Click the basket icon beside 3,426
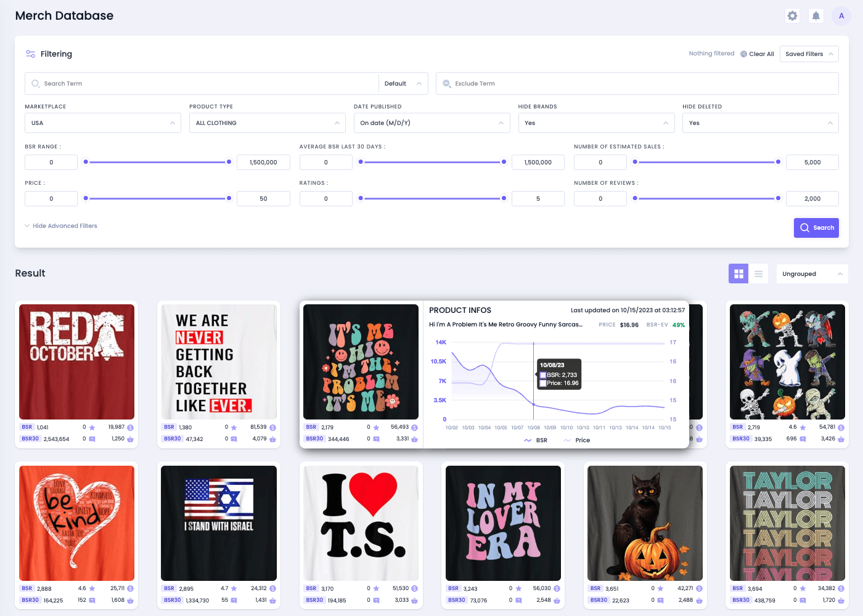 (x=841, y=439)
